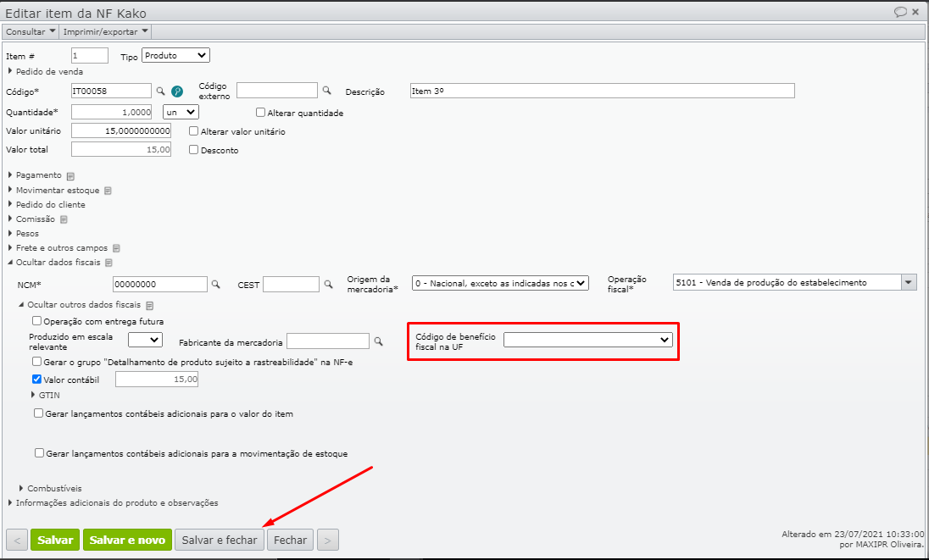The image size is (929, 560).
Task: Open Origem da mercadoria dropdown
Action: tap(500, 284)
